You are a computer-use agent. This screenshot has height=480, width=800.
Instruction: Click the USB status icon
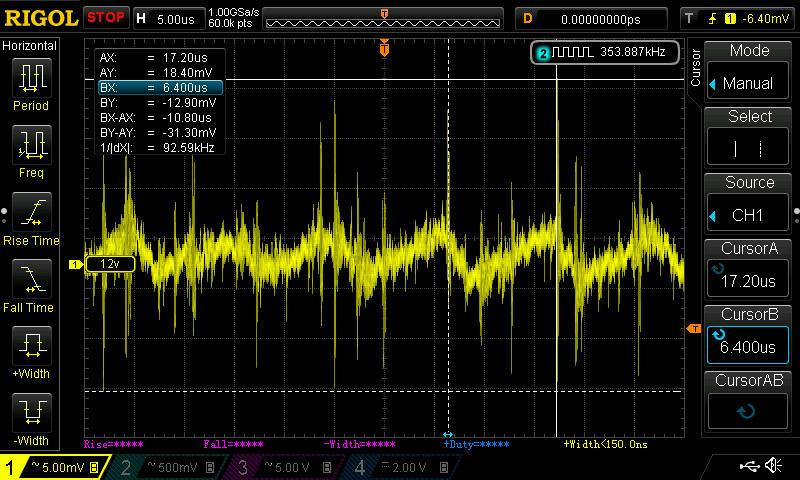coord(750,466)
